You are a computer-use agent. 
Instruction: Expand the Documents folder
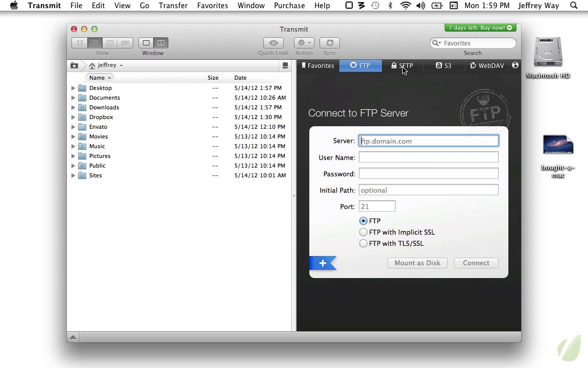(73, 98)
